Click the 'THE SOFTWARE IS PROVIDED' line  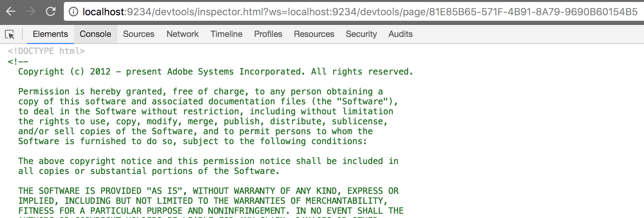tap(208, 191)
